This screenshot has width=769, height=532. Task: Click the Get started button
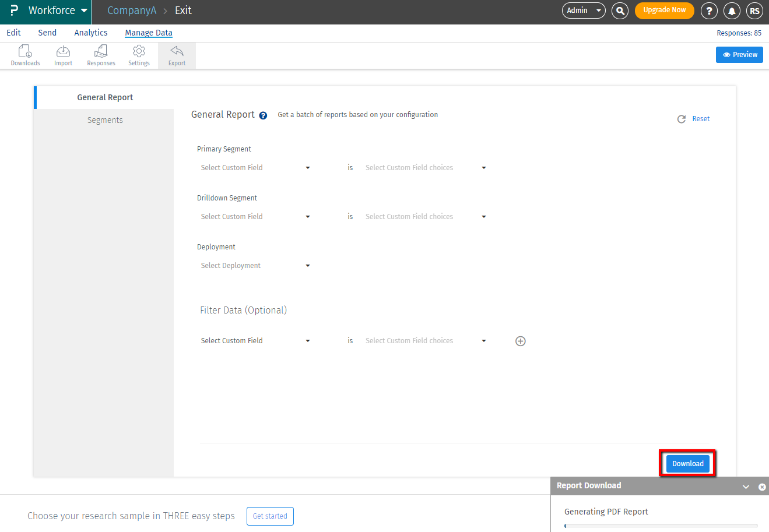coord(270,516)
